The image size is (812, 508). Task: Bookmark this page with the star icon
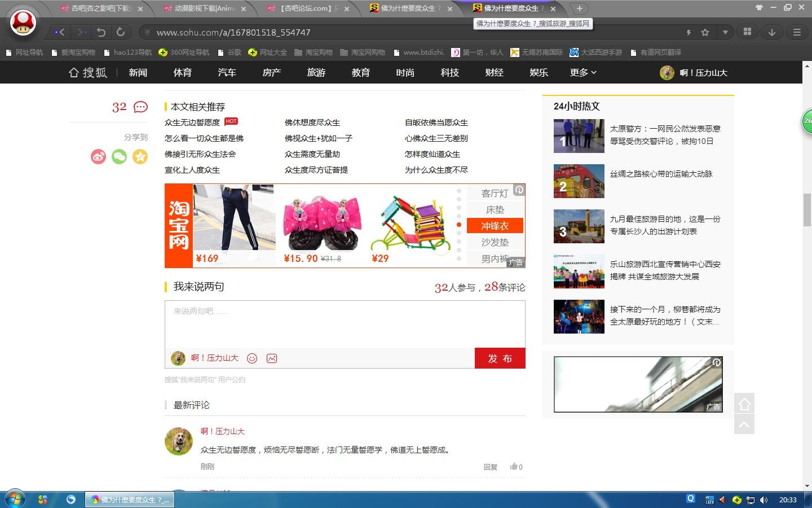point(705,32)
